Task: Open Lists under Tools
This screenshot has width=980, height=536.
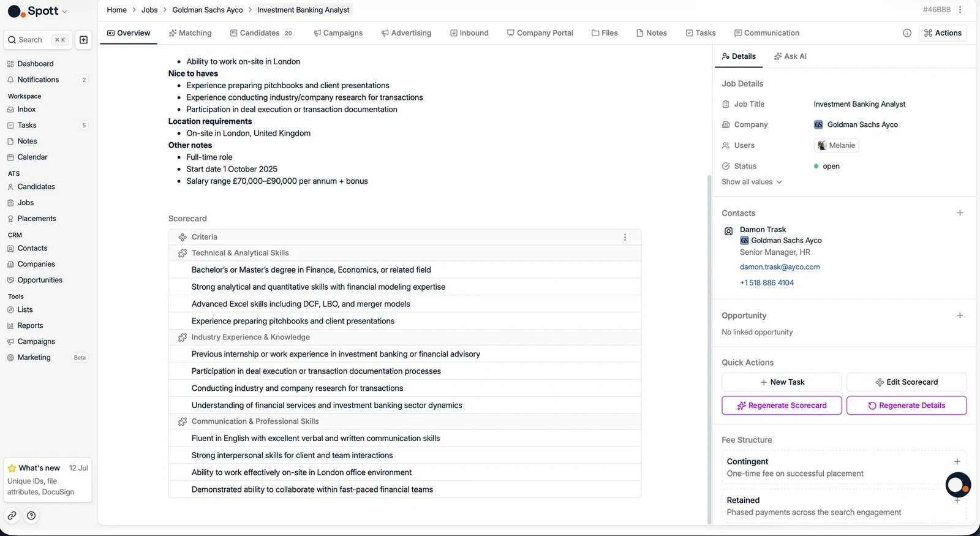Action: (x=25, y=310)
